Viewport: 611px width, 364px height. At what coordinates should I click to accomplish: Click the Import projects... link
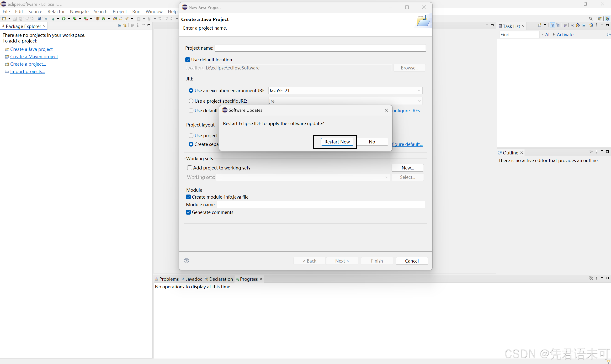(x=27, y=72)
